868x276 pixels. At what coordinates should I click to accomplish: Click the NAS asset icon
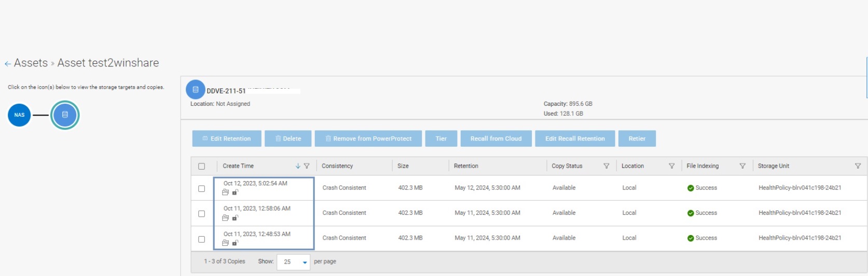click(x=19, y=115)
